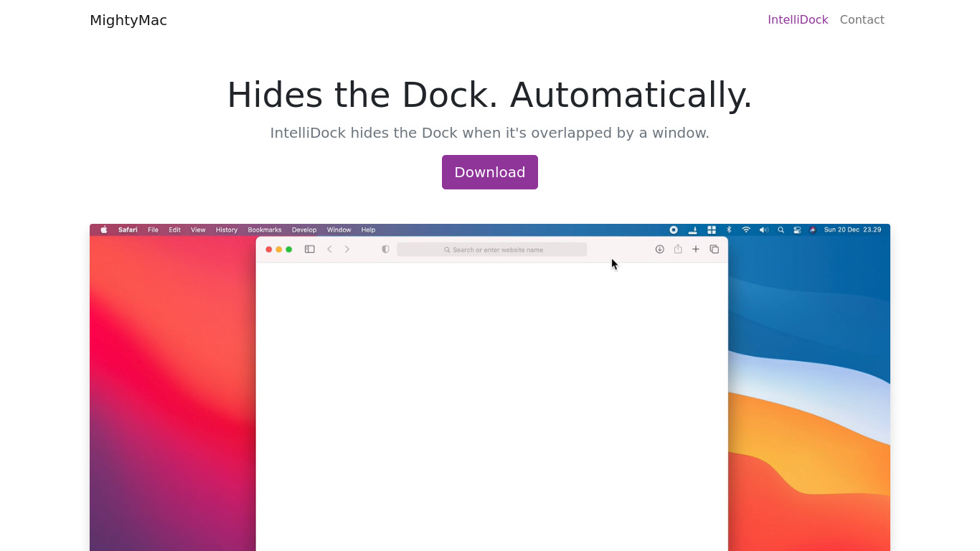Open the Apple menu in demo screenshot
980x551 pixels.
click(x=104, y=230)
